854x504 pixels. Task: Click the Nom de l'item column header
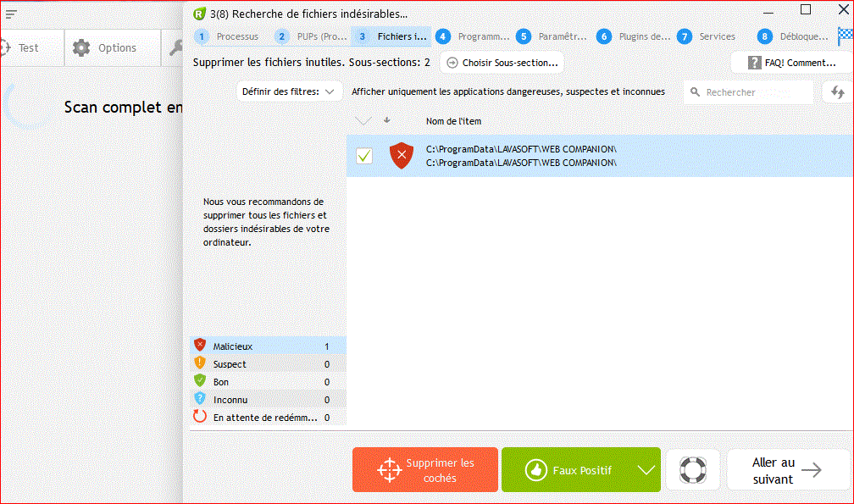pos(454,121)
